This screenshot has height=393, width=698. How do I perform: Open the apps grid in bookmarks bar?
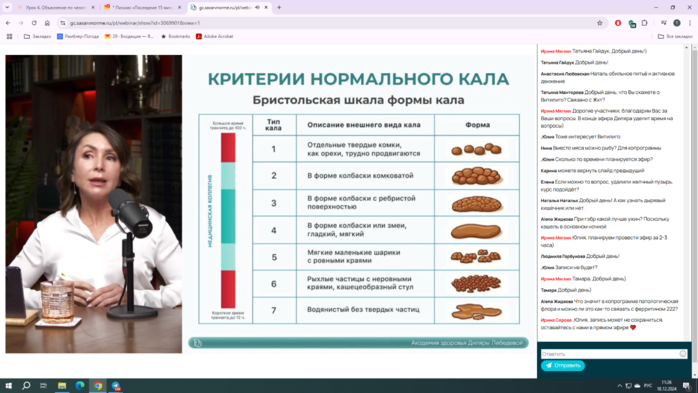[9, 36]
